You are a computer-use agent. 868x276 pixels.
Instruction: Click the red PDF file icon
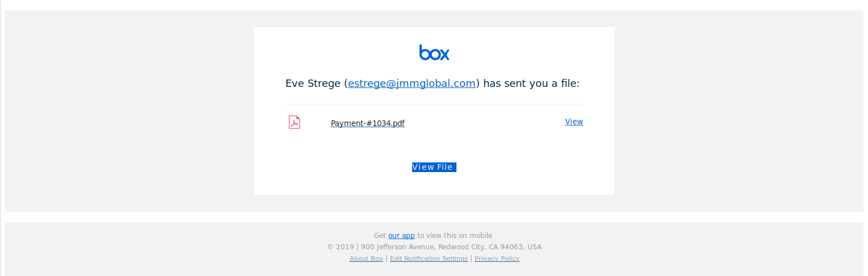(x=294, y=122)
